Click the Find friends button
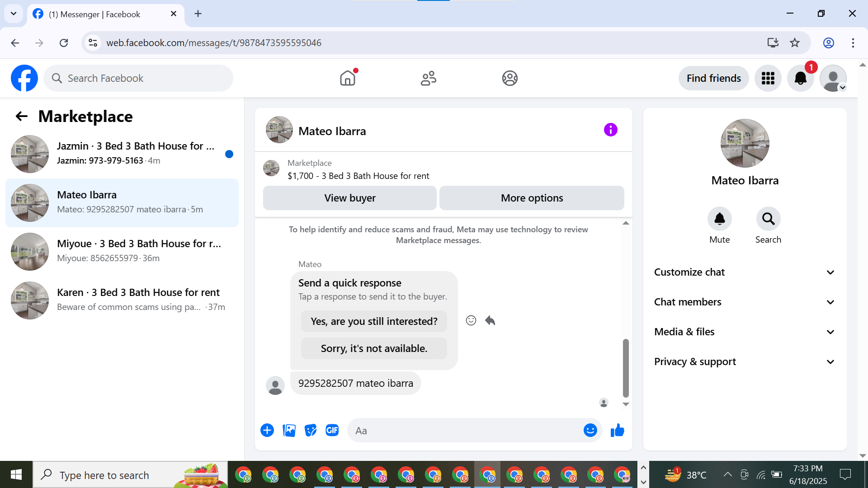868x488 pixels. (x=713, y=78)
